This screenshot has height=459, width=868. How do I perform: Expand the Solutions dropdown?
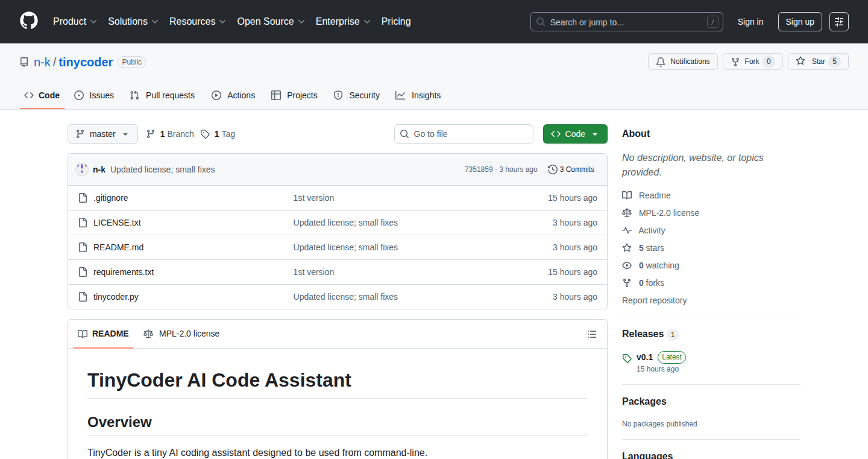coord(133,22)
